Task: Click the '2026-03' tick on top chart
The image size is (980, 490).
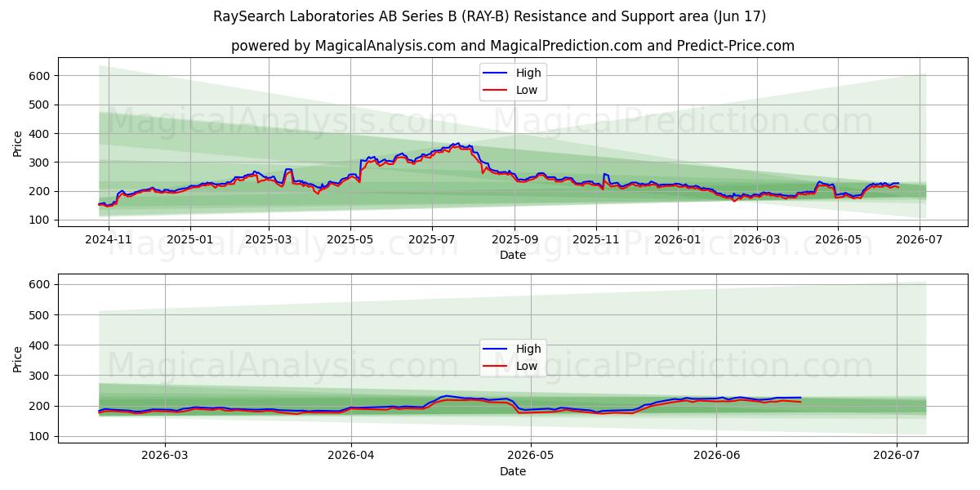Action: [x=756, y=239]
